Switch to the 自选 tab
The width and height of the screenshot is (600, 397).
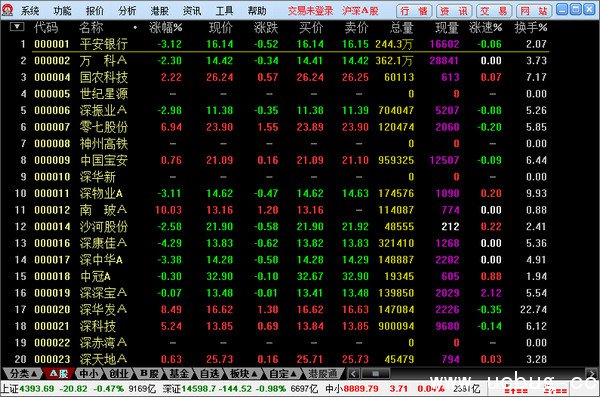[x=209, y=374]
